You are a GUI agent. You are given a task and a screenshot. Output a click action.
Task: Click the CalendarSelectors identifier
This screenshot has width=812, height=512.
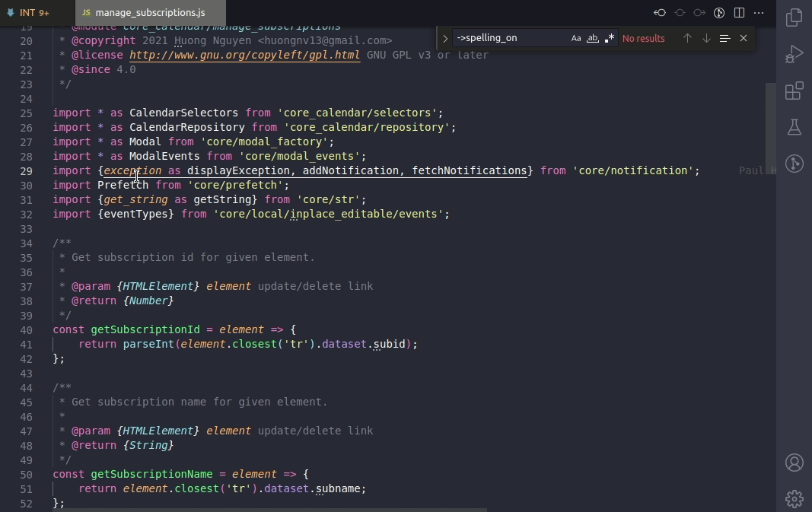184,113
